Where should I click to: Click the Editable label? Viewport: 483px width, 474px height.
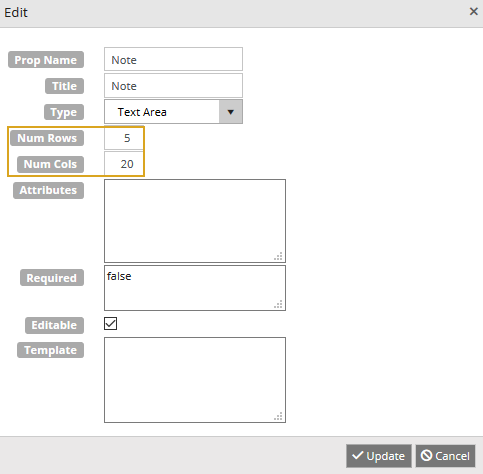click(x=54, y=325)
